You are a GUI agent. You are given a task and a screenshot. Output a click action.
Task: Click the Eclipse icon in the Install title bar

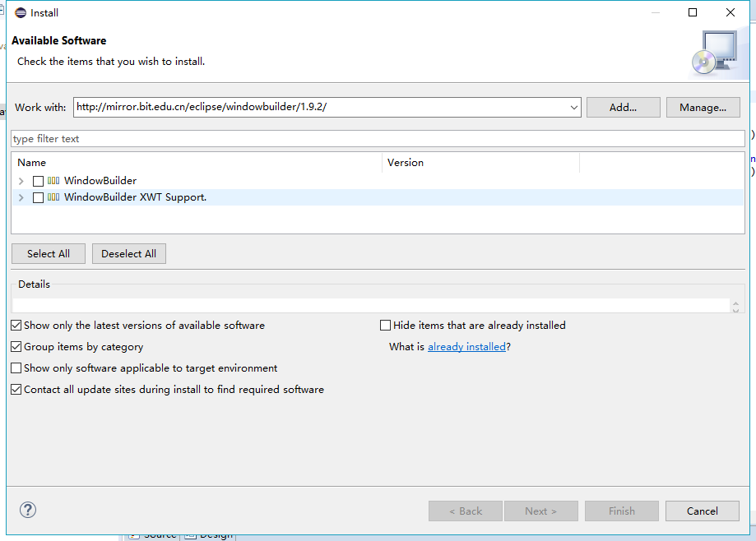click(21, 12)
